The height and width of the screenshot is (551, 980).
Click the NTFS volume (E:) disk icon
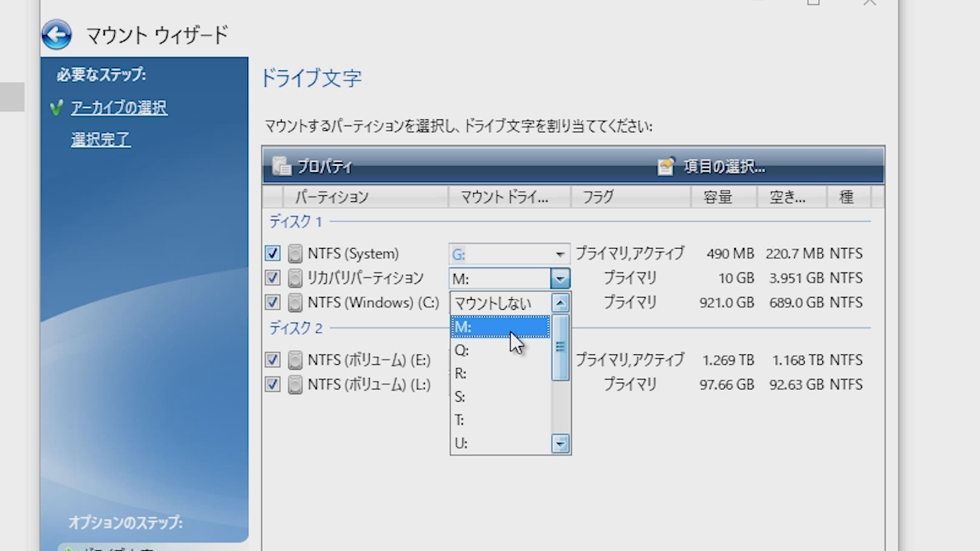295,360
